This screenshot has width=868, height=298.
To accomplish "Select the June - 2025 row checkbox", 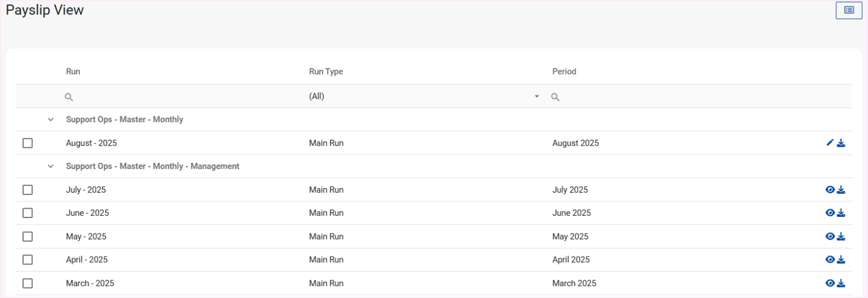I will coord(28,213).
